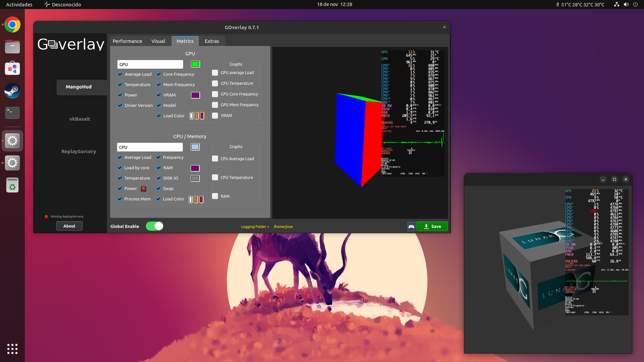Click the CPU Power red indicator icon

coord(143,189)
